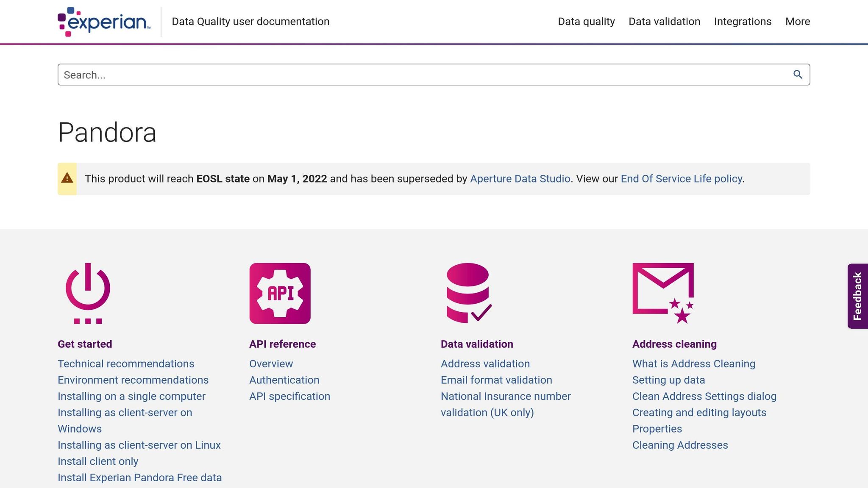The height and width of the screenshot is (488, 868).
Task: Open the Integrations nav item
Action: click(x=743, y=22)
